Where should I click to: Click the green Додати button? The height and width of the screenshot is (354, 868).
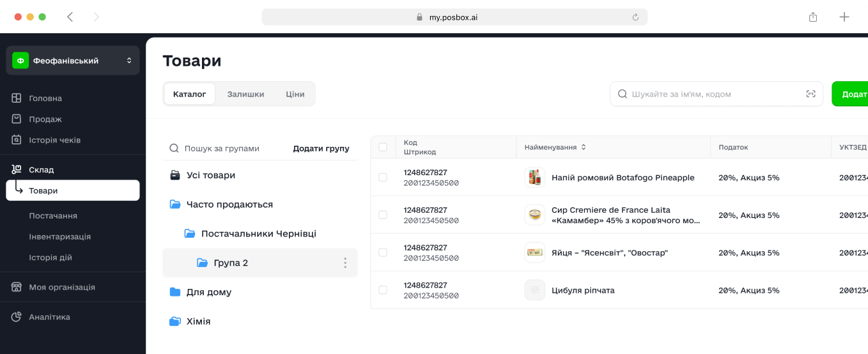pyautogui.click(x=849, y=94)
